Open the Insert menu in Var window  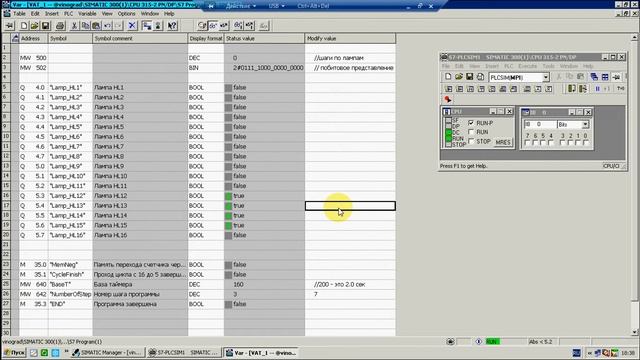click(x=51, y=13)
